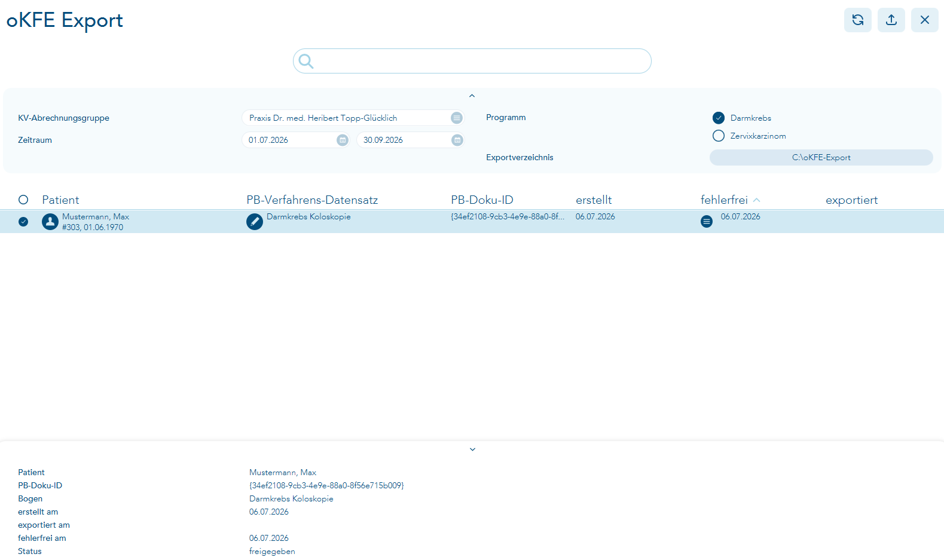Viewport: 944px width, 560px height.
Task: Click the export upload icon
Action: pos(891,20)
